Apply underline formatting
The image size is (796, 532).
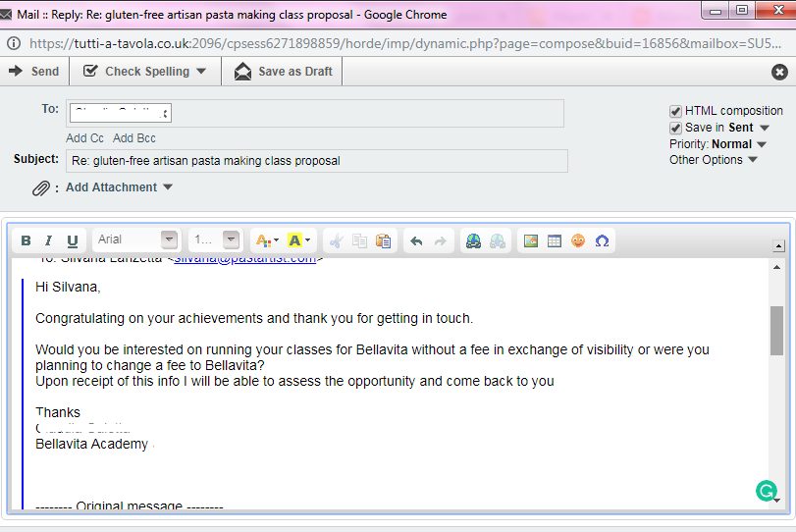(x=73, y=240)
